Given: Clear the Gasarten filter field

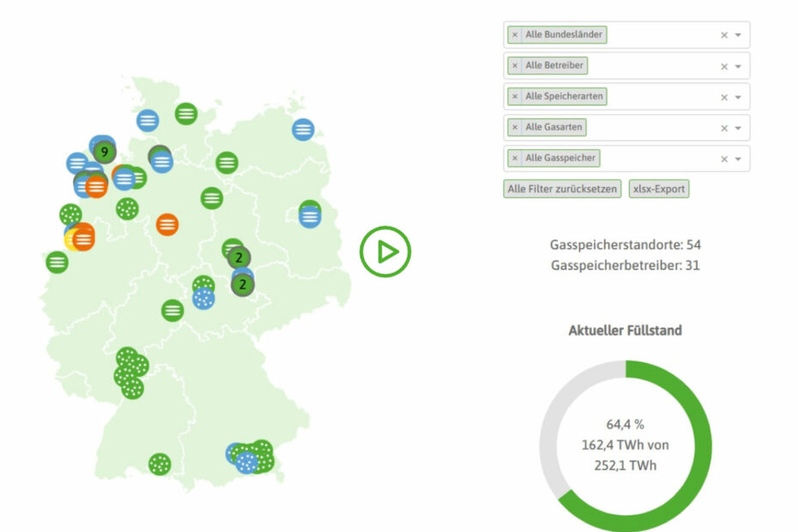Looking at the screenshot, I should tap(723, 129).
